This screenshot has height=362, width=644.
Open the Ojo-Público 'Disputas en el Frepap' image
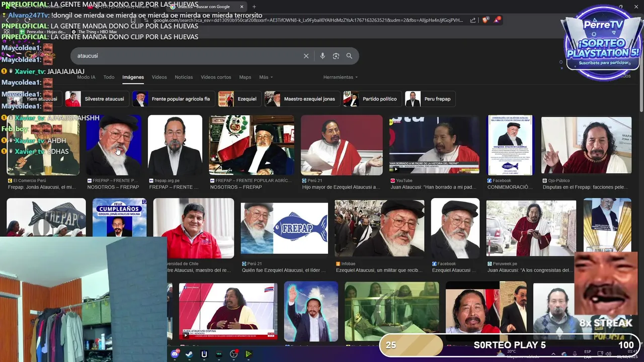pos(586,145)
